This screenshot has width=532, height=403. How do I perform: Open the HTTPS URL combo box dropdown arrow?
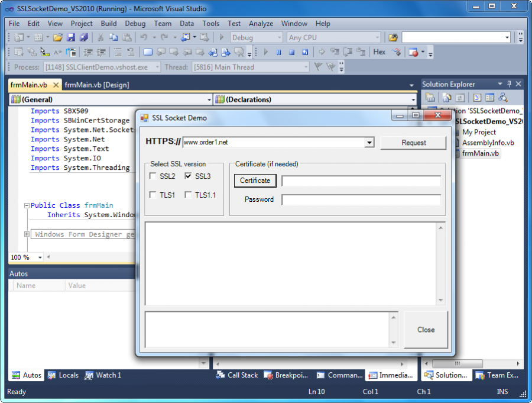[x=369, y=143]
